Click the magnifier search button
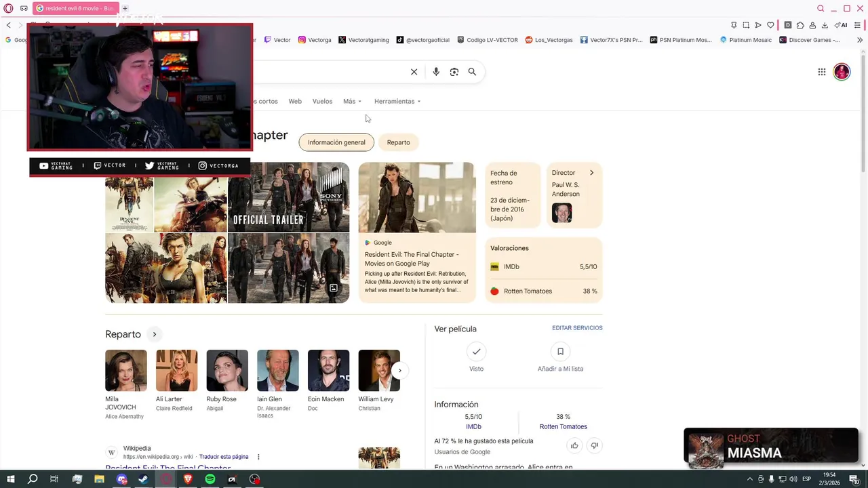868x488 pixels. pyautogui.click(x=472, y=72)
